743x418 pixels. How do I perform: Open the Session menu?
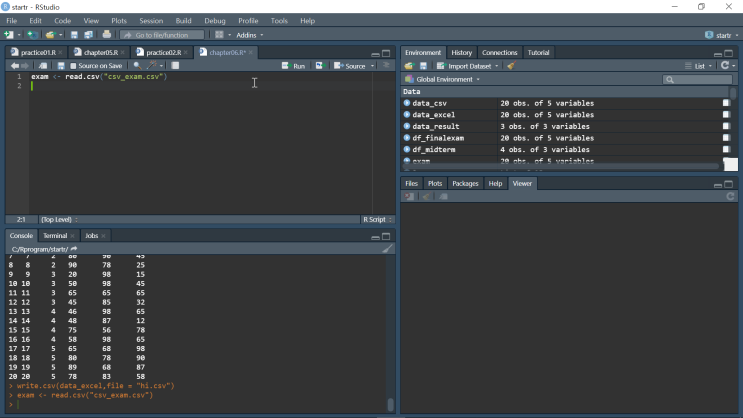point(151,21)
